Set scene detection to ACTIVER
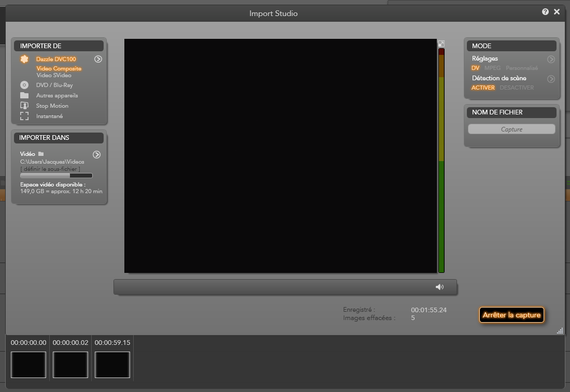Viewport: 570px width, 392px height. coord(483,88)
